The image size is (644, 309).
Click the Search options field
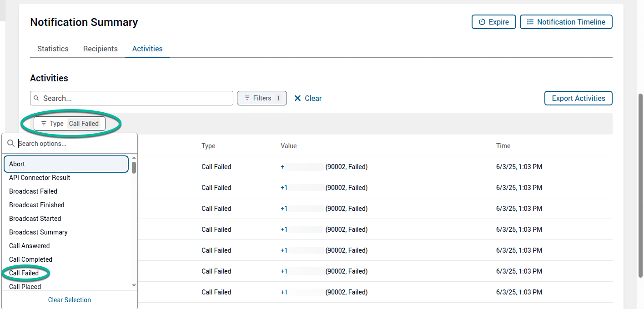click(x=70, y=144)
